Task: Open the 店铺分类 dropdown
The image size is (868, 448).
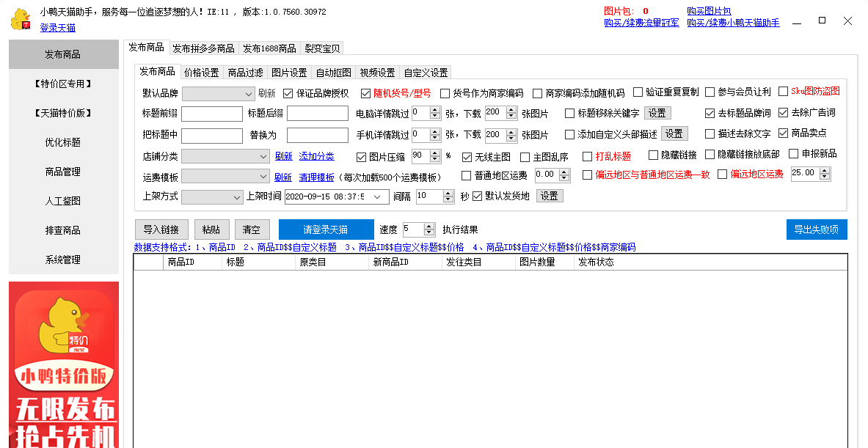Action: pyautogui.click(x=225, y=156)
